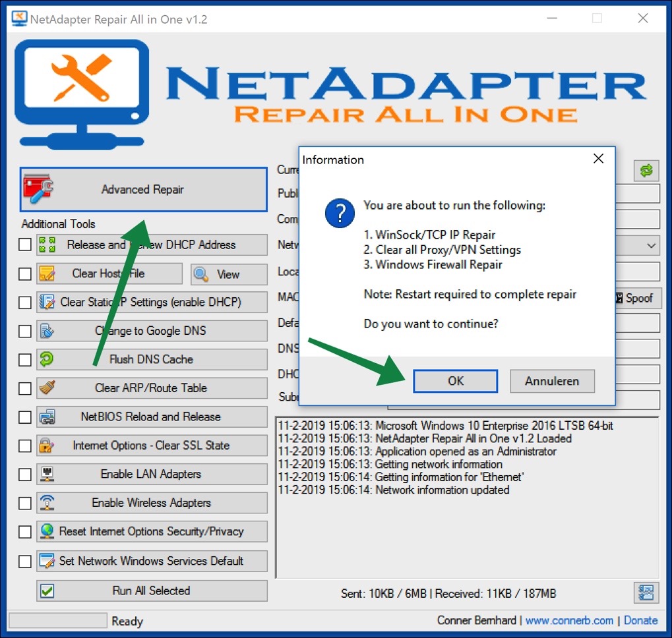Check the Clear Hosts File checkbox
The width and height of the screenshot is (672, 638).
pyautogui.click(x=25, y=274)
